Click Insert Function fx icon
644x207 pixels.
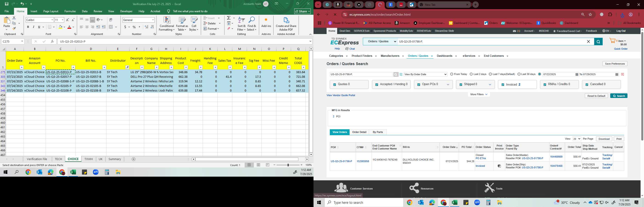52,41
